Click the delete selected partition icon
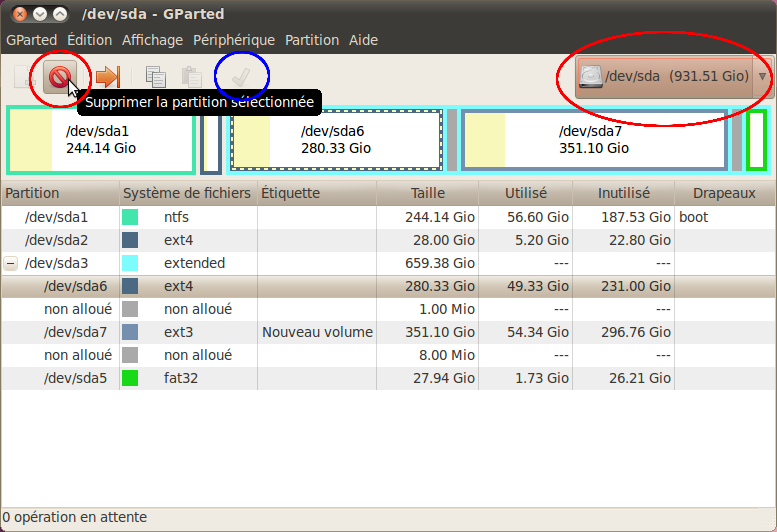Image resolution: width=777 pixels, height=532 pixels. pyautogui.click(x=59, y=77)
